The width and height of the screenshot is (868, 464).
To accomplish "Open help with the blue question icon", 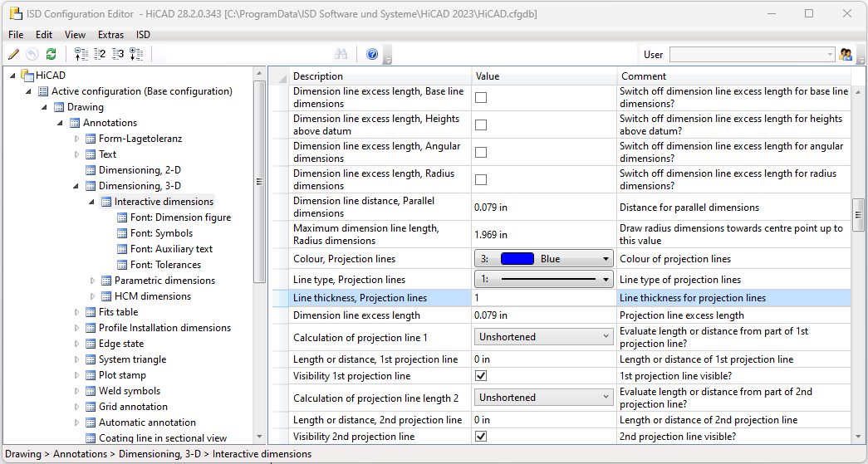I will [x=372, y=54].
